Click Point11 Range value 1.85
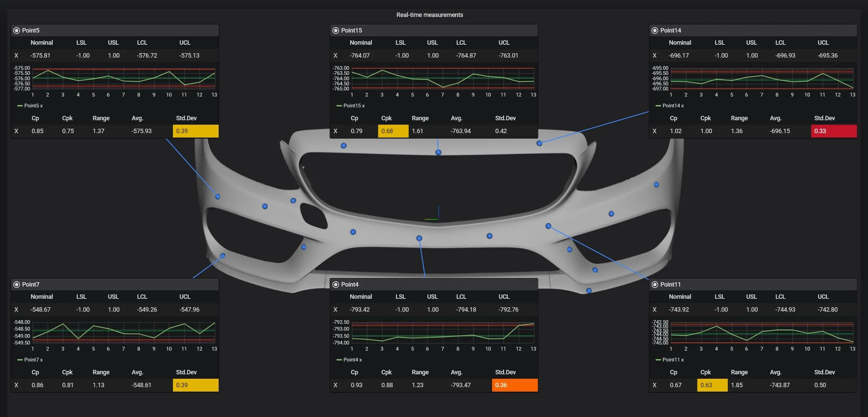The width and height of the screenshot is (868, 417). click(737, 385)
